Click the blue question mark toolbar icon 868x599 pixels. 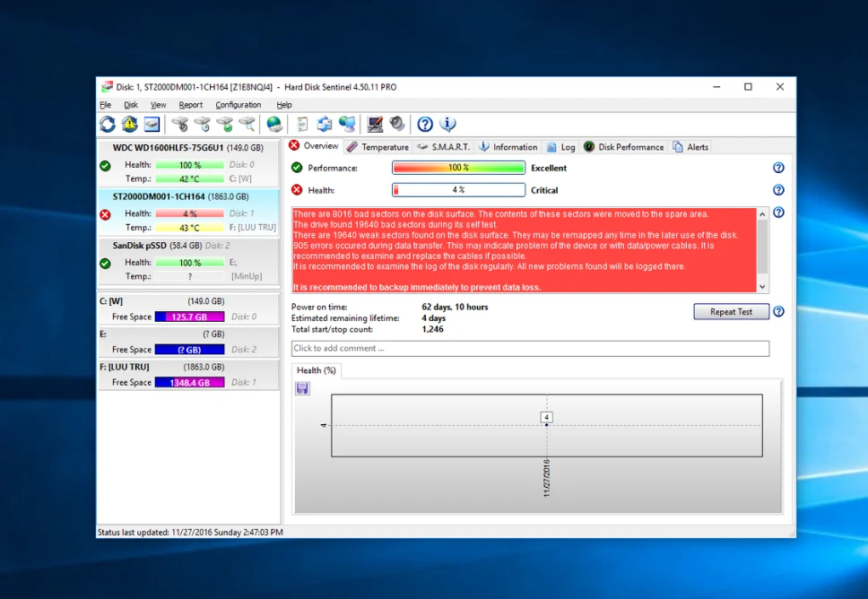pyautogui.click(x=425, y=124)
